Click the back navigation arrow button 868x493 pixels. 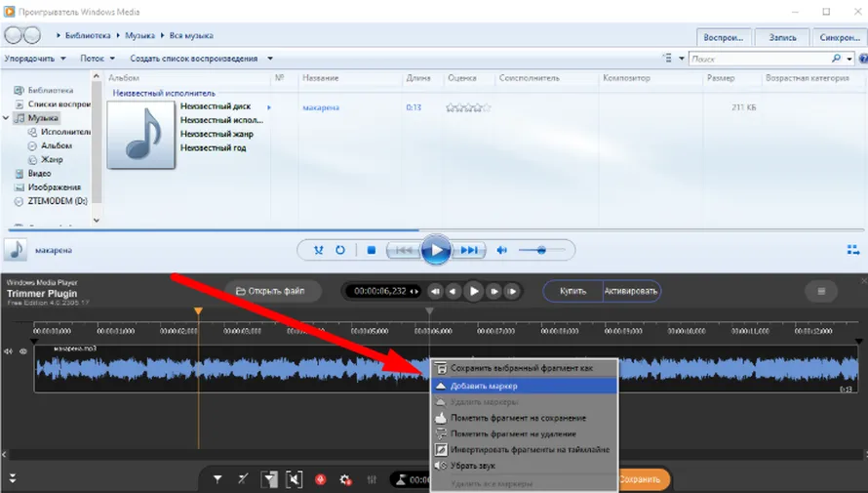14,35
